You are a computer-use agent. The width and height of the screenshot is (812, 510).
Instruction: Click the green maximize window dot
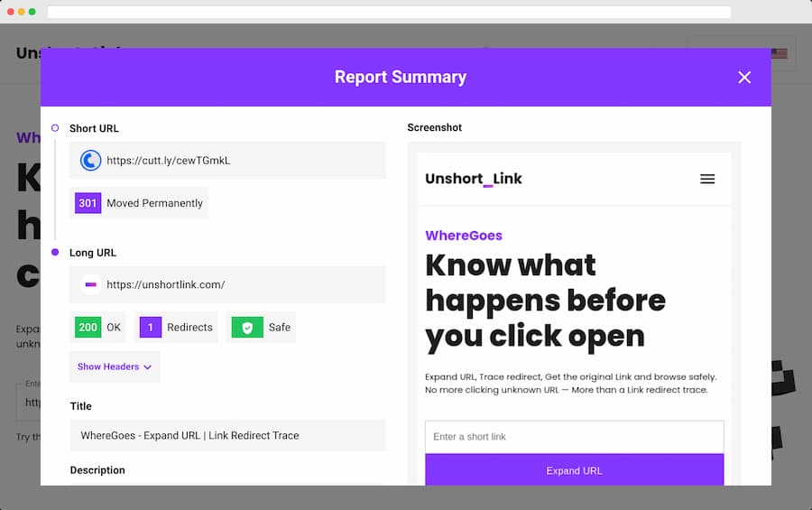pyautogui.click(x=32, y=12)
